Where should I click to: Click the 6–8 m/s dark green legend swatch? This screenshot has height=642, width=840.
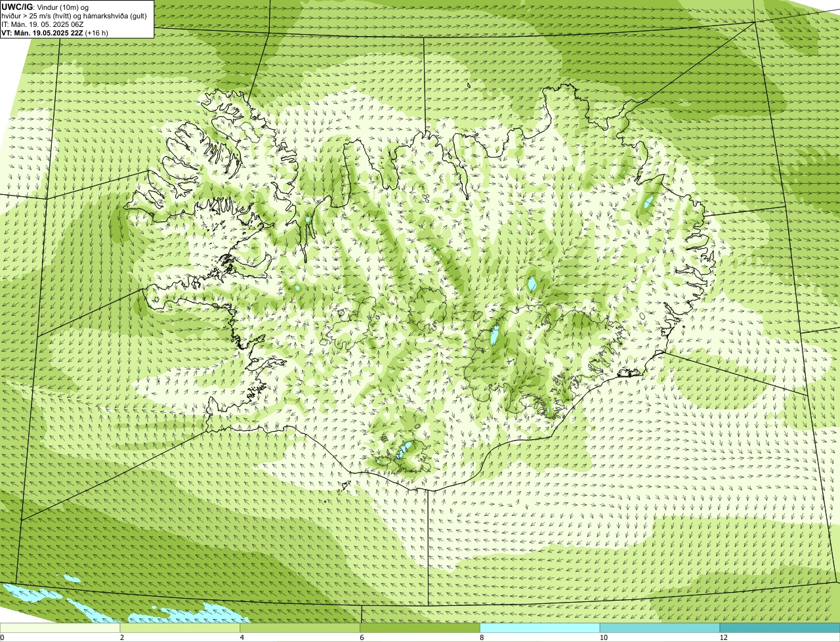coord(420,628)
